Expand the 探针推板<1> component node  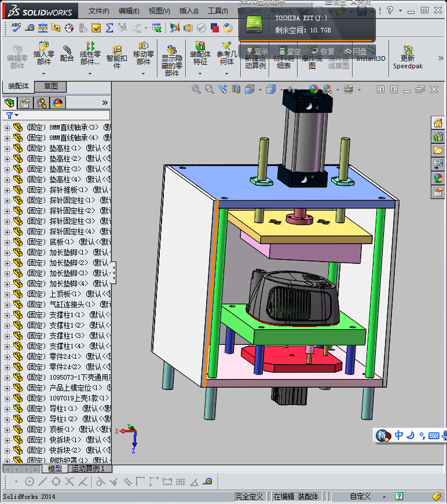coord(7,190)
